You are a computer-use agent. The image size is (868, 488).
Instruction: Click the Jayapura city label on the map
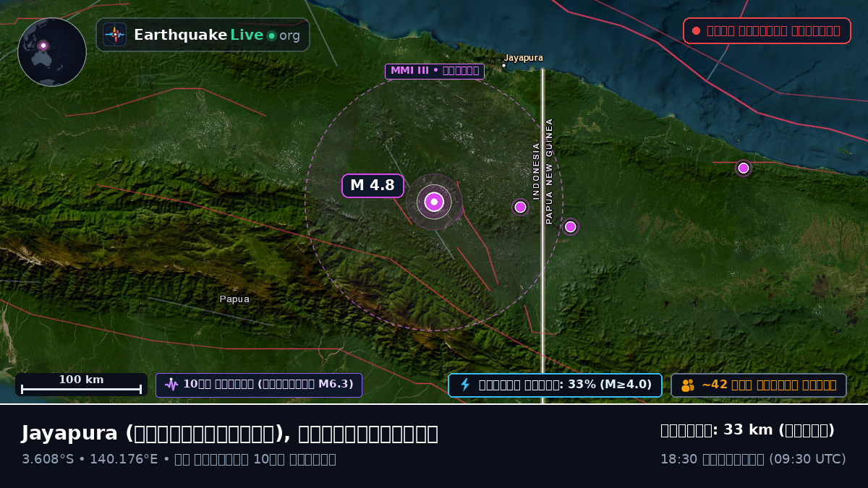[x=524, y=58]
